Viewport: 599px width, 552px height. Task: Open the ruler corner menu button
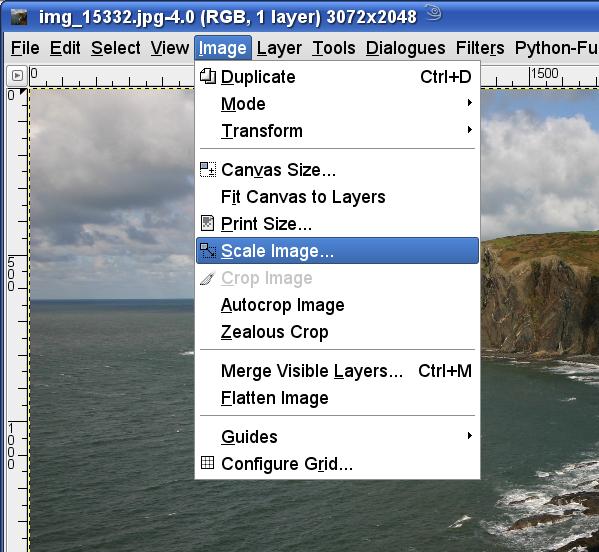[17, 76]
